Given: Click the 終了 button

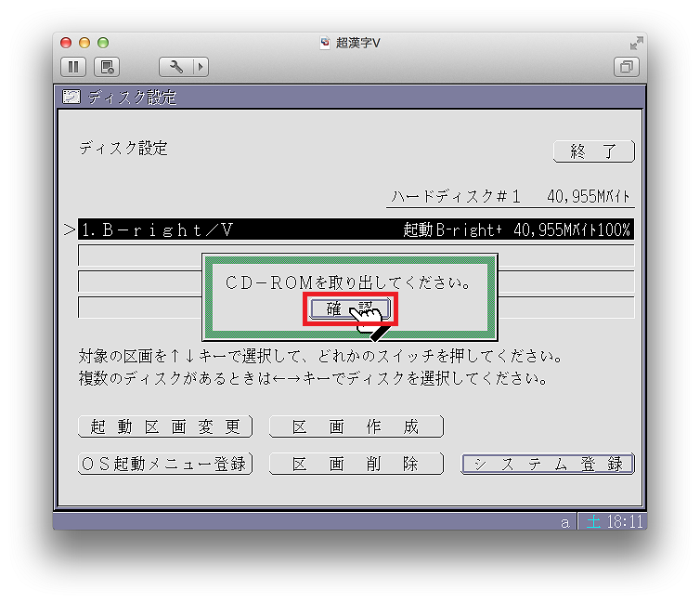Looking at the screenshot, I should (593, 151).
